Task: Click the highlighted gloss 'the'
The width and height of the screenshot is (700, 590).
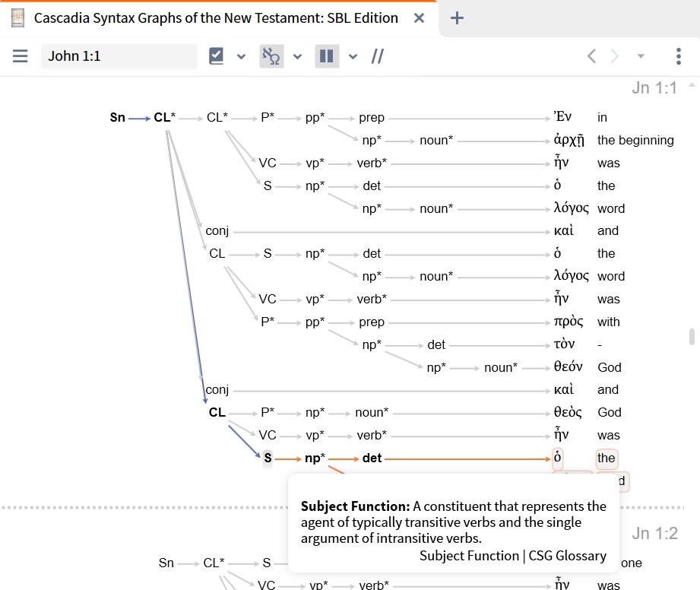Action: [x=607, y=458]
